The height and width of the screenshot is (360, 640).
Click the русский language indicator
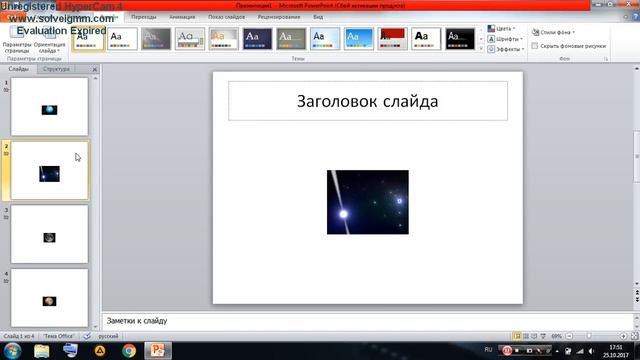(x=108, y=336)
